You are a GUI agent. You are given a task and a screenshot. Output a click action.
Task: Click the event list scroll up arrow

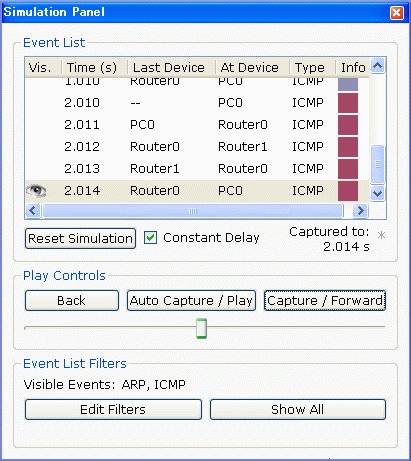click(x=377, y=65)
